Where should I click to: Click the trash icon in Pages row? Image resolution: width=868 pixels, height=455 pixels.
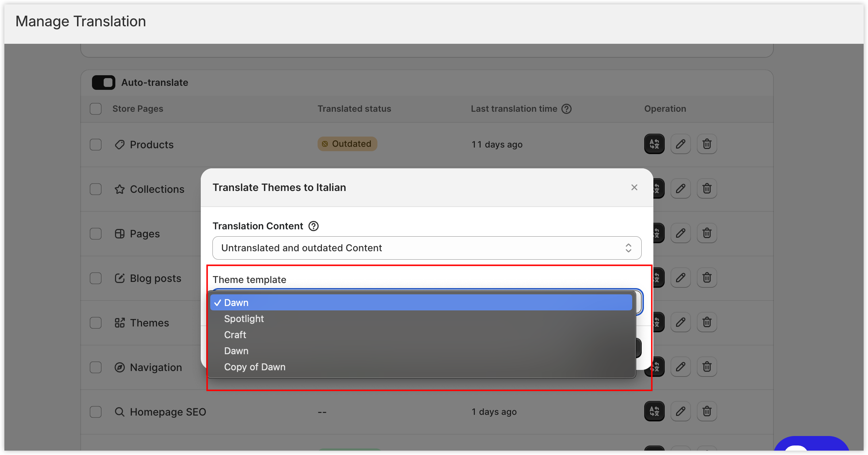point(707,233)
